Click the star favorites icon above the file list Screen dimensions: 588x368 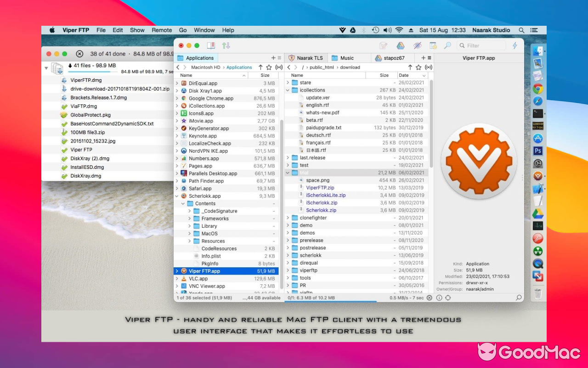point(268,67)
